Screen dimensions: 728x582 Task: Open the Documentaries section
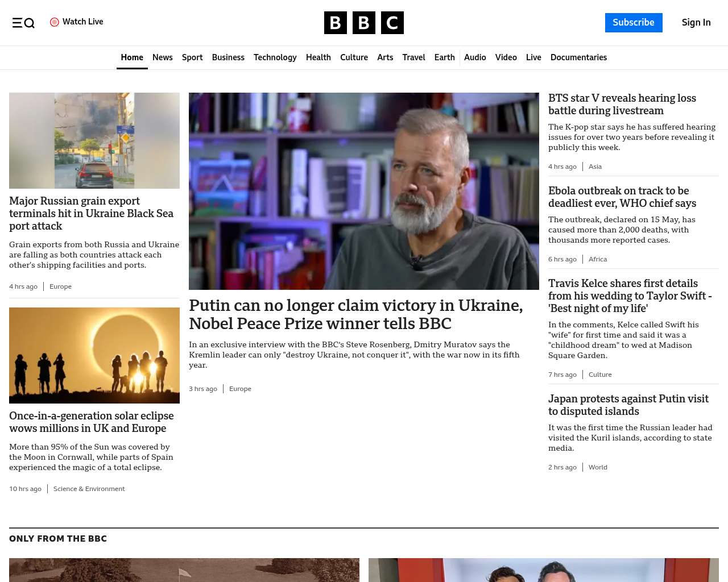pos(578,57)
